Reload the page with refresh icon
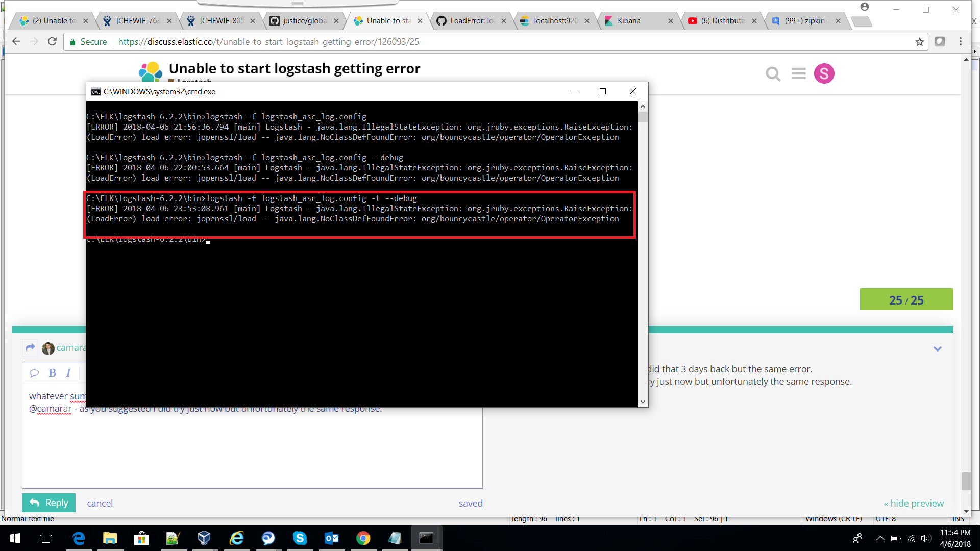The height and width of the screenshot is (551, 980). 52,42
